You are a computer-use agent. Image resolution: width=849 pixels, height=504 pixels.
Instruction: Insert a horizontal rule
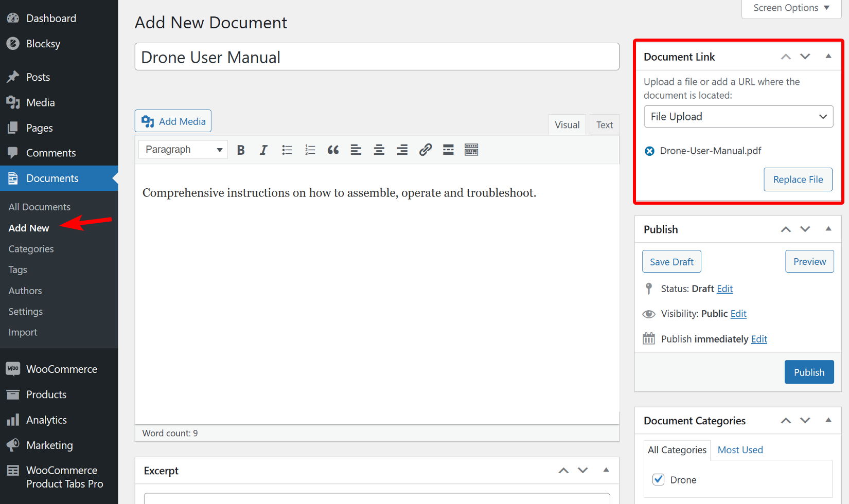tap(448, 150)
